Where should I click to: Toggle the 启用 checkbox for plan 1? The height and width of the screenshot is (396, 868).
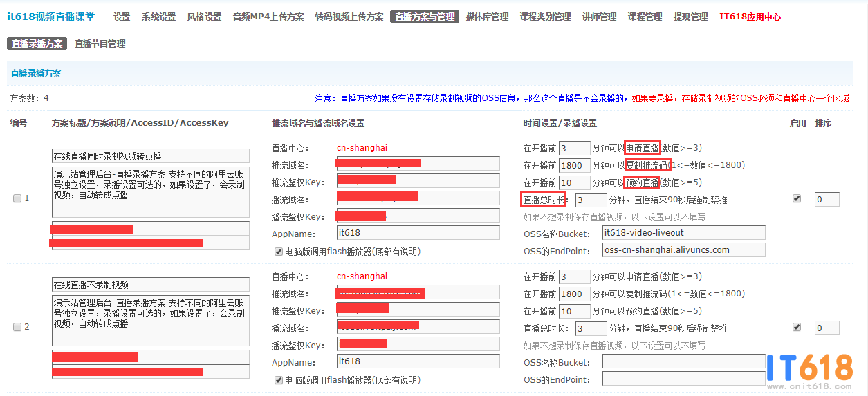pos(796,198)
